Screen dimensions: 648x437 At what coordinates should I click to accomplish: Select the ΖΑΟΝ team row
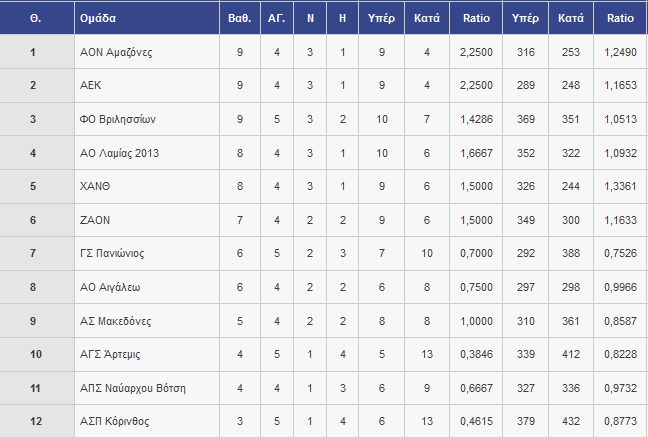tap(94, 220)
